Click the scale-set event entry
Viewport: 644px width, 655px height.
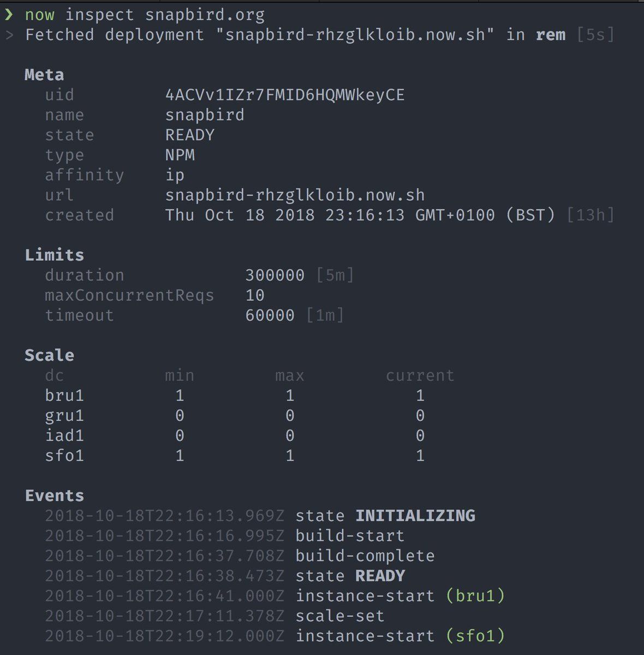[x=340, y=616]
